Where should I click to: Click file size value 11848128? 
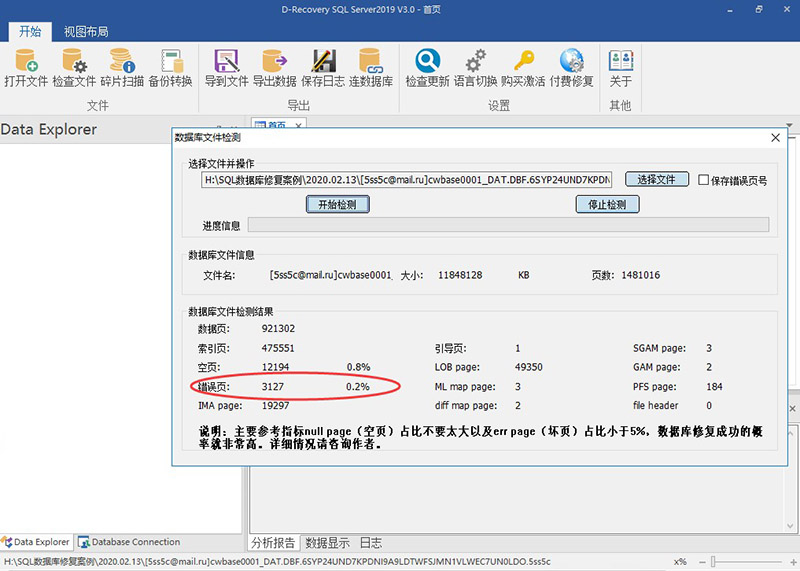pyautogui.click(x=460, y=275)
